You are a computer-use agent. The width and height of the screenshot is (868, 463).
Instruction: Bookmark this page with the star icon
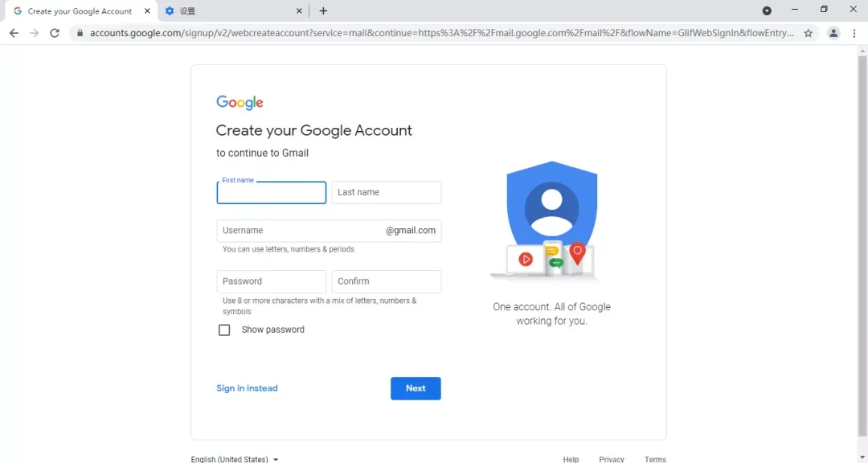[809, 33]
